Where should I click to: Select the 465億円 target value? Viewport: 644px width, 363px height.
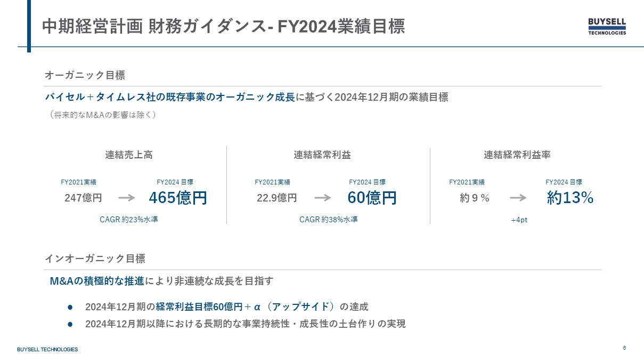pyautogui.click(x=178, y=198)
